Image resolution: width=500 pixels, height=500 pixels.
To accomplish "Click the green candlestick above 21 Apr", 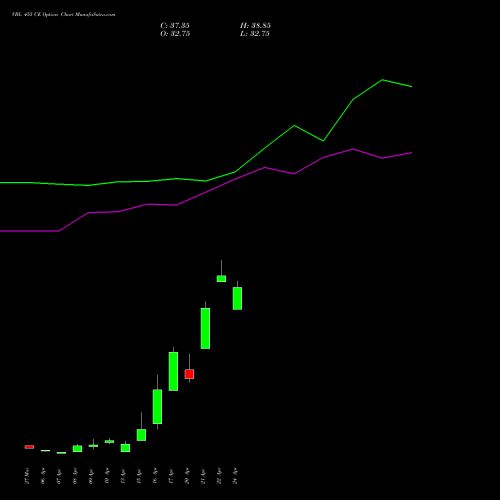I will pos(205,328).
